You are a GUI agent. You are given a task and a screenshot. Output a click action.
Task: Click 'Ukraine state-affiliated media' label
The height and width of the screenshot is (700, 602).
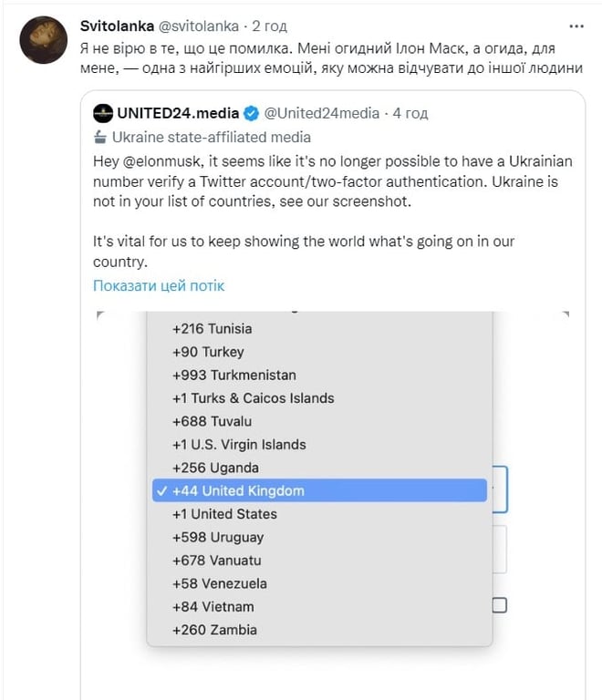211,138
